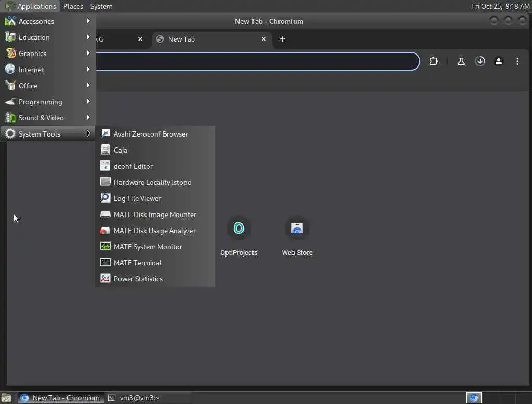Open the Accessories submenu
532x404 pixels.
coord(48,21)
